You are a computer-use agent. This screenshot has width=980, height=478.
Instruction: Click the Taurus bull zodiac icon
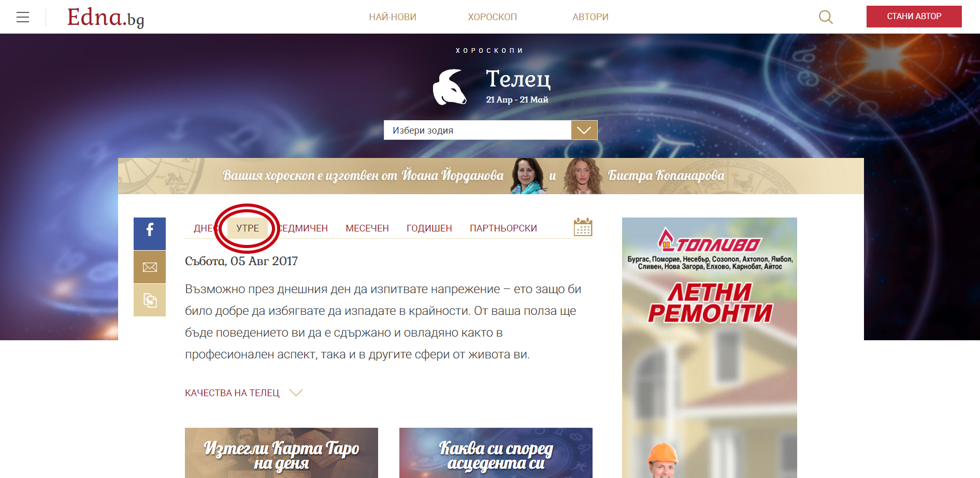(x=450, y=87)
